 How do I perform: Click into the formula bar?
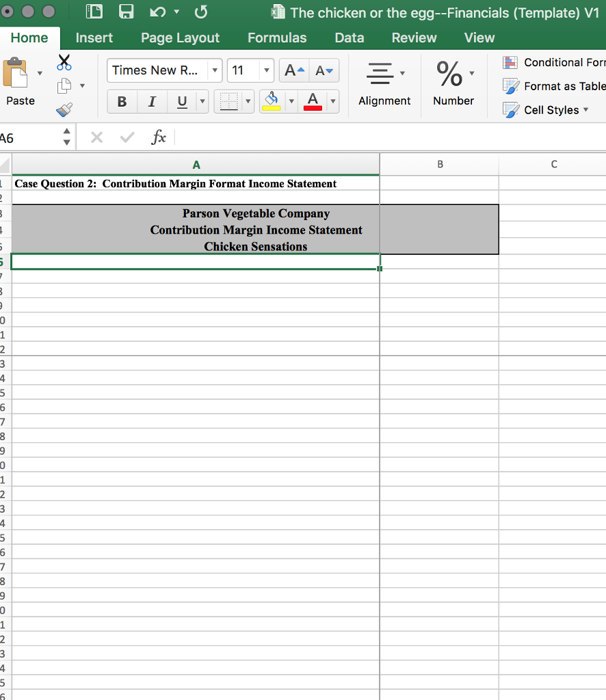pos(391,137)
